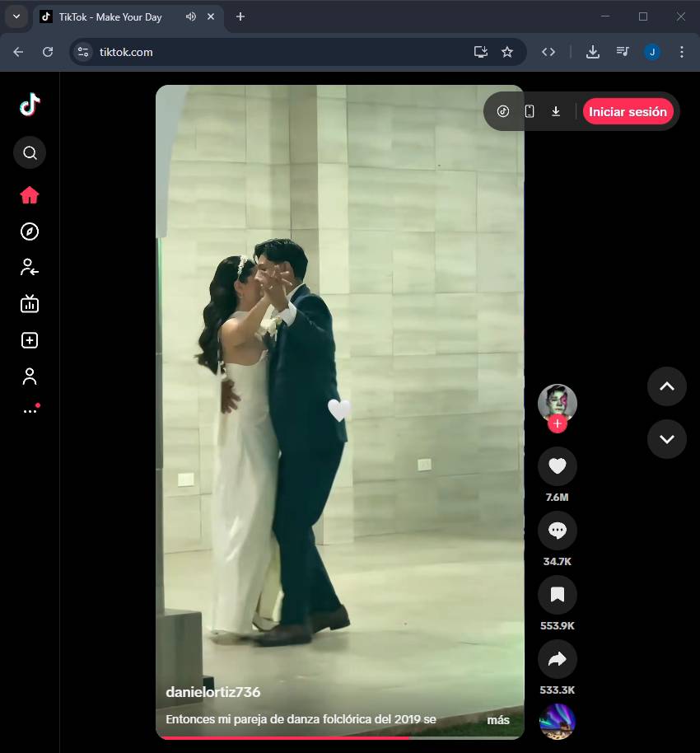Open the LIVE section icon
Viewport: 700px width, 753px height.
[30, 304]
